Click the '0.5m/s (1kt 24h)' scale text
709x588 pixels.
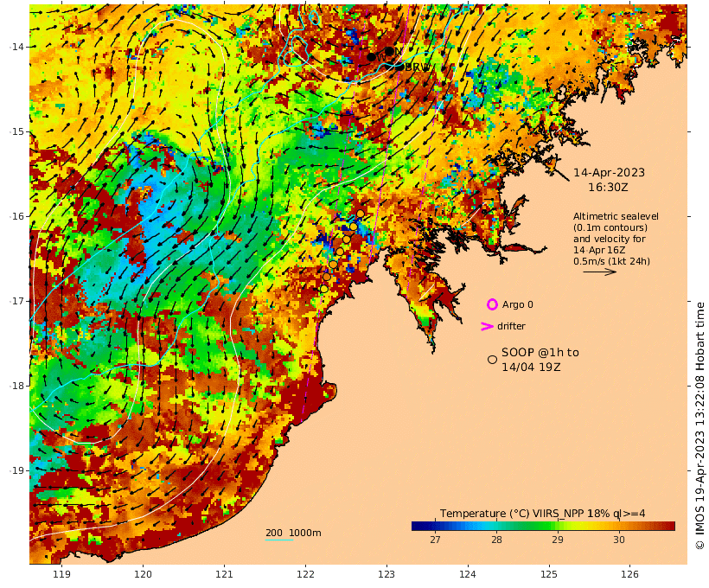(612, 261)
